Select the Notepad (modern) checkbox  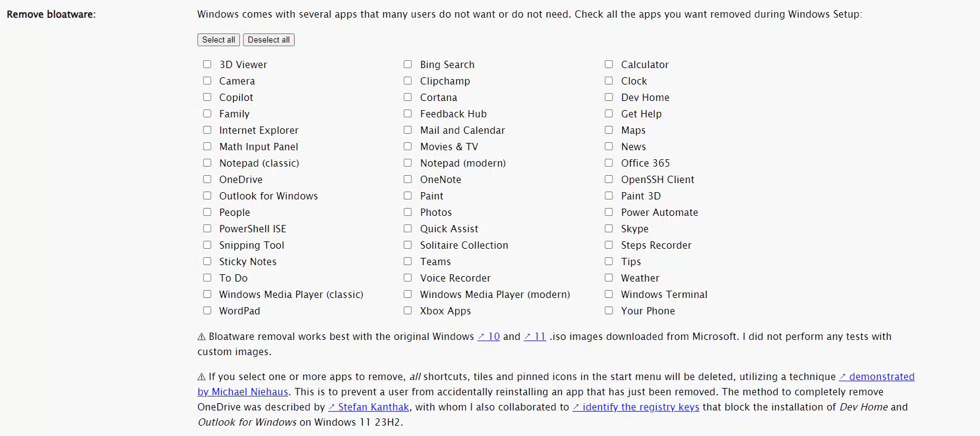[x=408, y=162]
